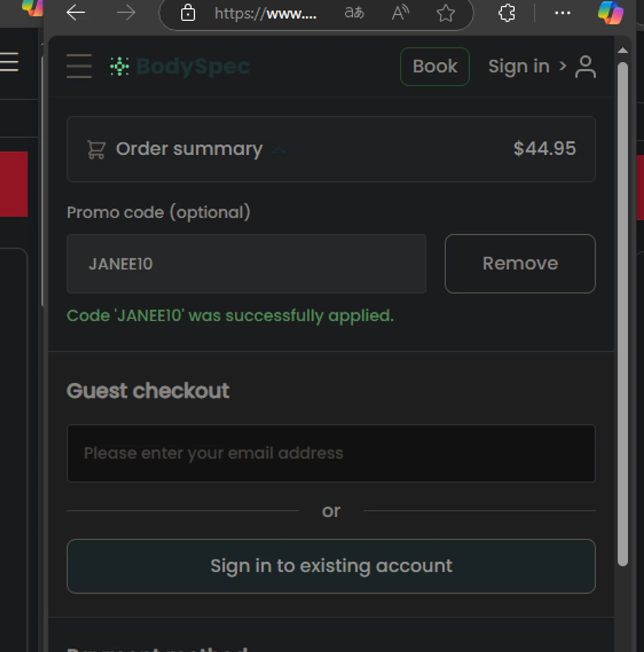Image resolution: width=644 pixels, height=652 pixels.
Task: Launch Copilot from the toolbar icon
Action: pyautogui.click(x=611, y=13)
